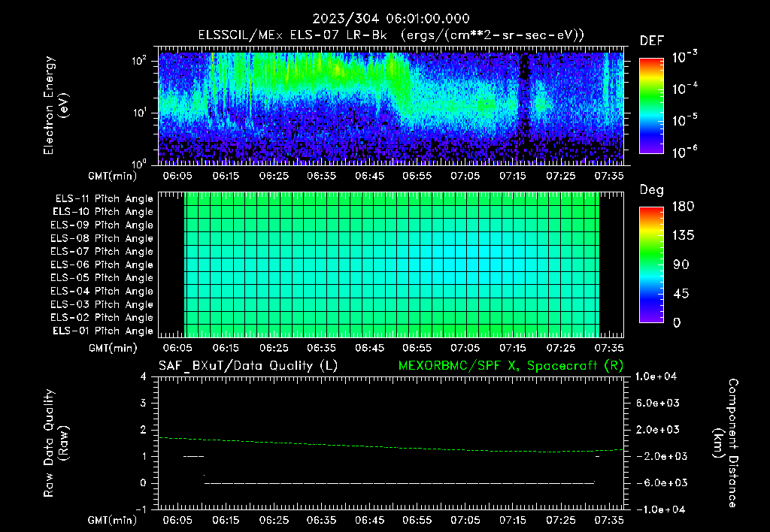
Task: Select the '90' value on Deg scale
Action: click(x=681, y=264)
